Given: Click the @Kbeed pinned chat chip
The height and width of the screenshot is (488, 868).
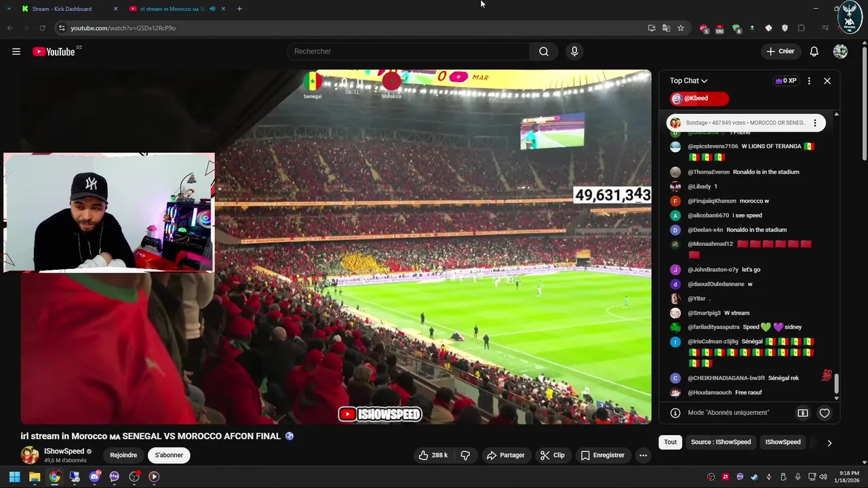Looking at the screenshot, I should pyautogui.click(x=699, y=98).
